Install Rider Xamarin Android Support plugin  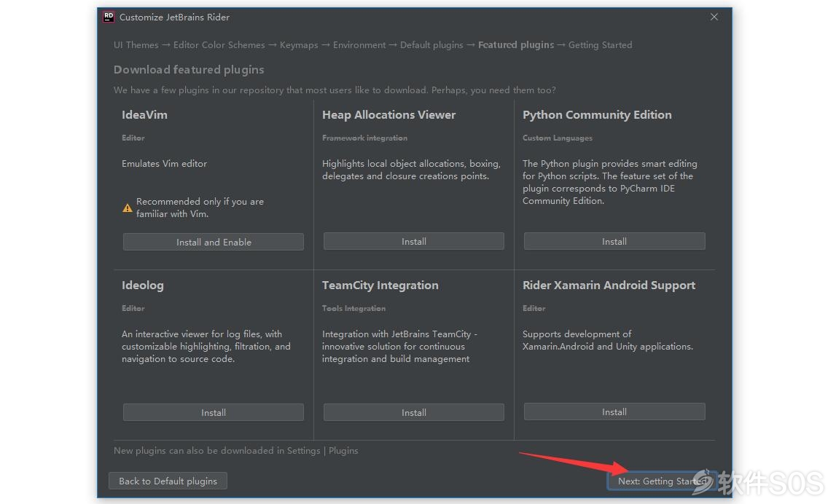tap(614, 412)
